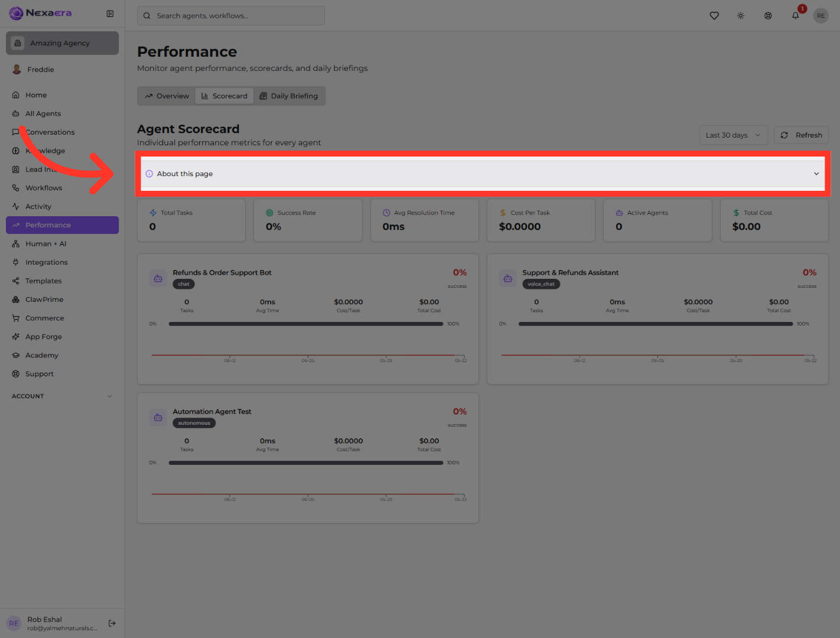The image size is (840, 638).
Task: Click the Automation Agent Test bot icon
Action: [x=158, y=418]
